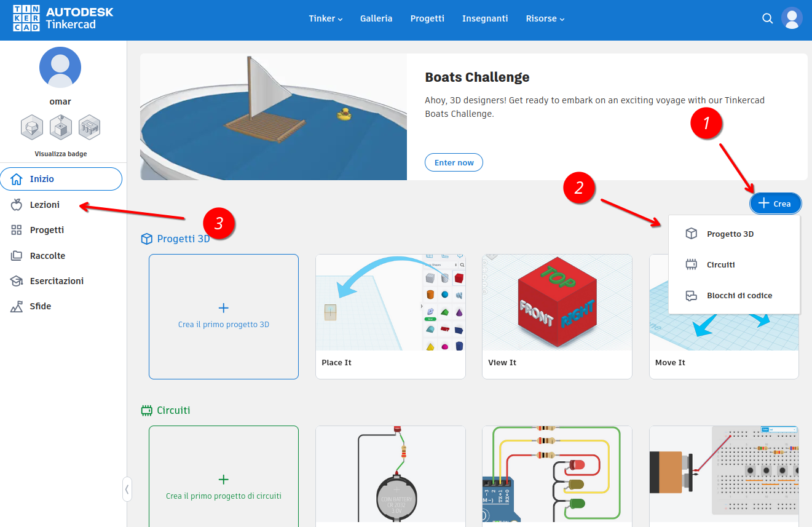Open the user avatar menu in header
This screenshot has width=812, height=527.
pyautogui.click(x=792, y=18)
